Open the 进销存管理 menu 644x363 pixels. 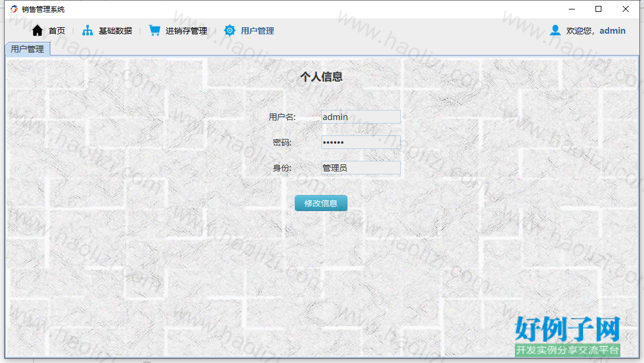[186, 31]
